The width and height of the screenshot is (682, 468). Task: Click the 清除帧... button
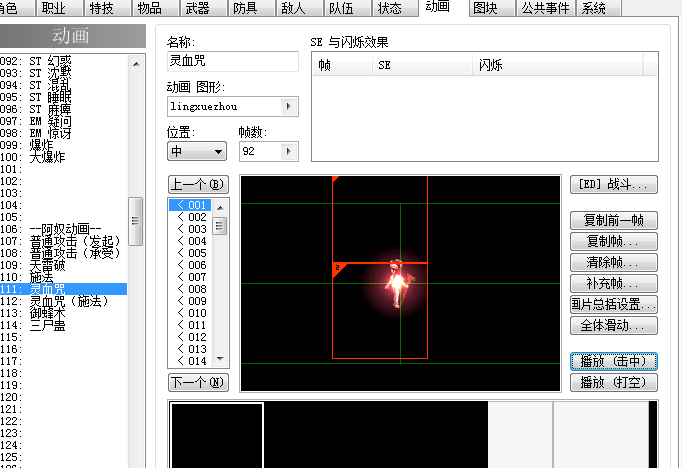click(614, 262)
